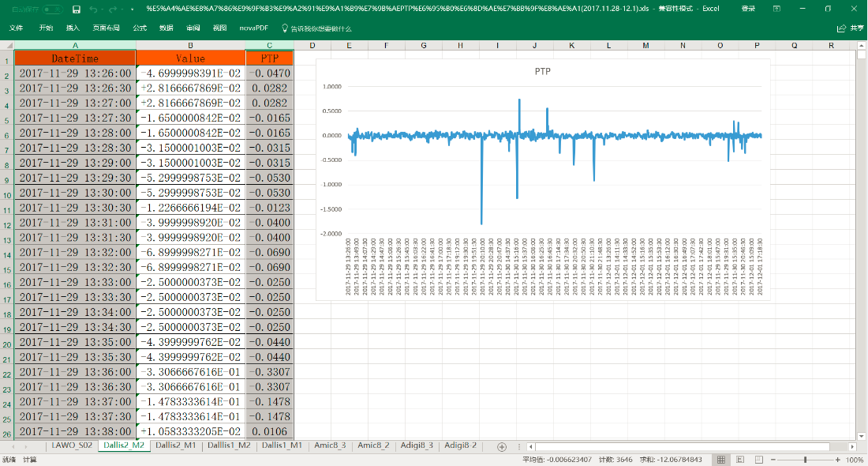Open the Dallis1_M1 sheet tab
868x466 pixels.
click(282, 445)
